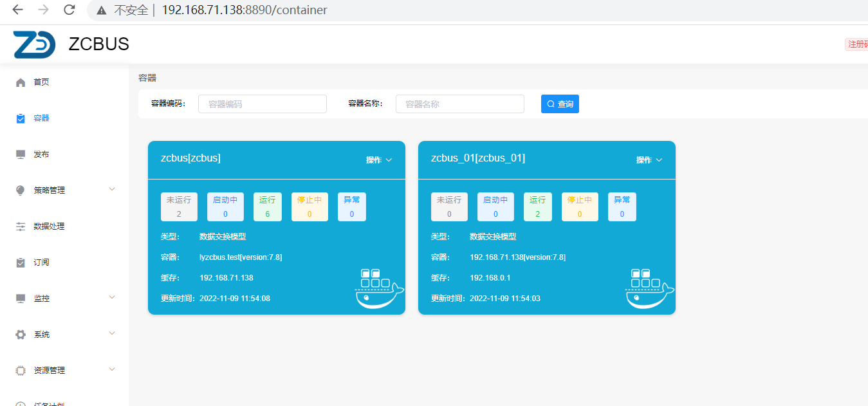Reload the page with browser refresh button
Viewport: 868px width, 406px height.
click(x=69, y=10)
